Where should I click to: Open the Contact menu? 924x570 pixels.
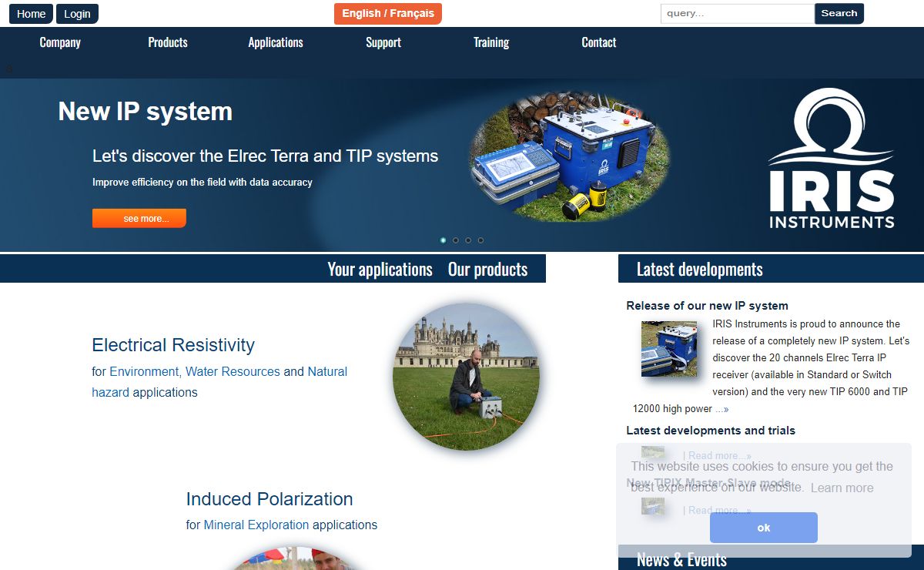click(599, 42)
